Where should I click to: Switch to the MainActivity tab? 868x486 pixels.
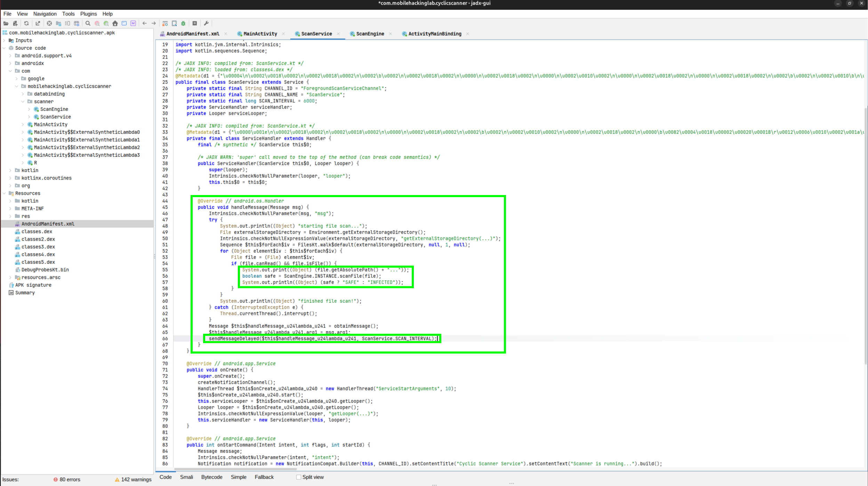[260, 34]
